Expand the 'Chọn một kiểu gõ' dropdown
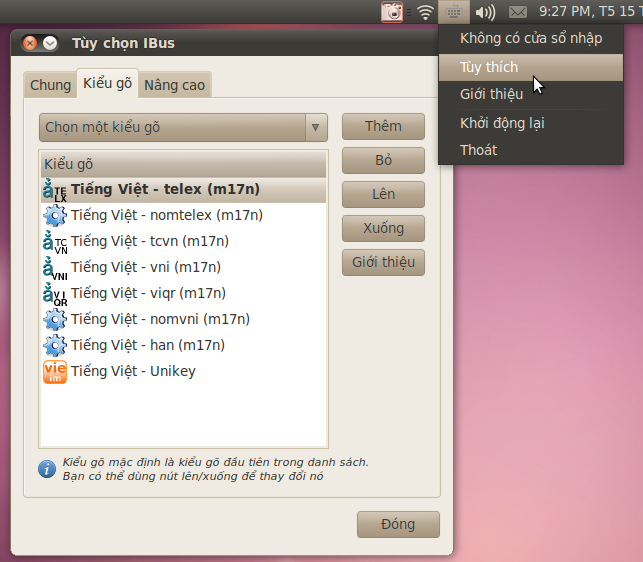Viewport: 643px width, 562px height. pos(184,127)
